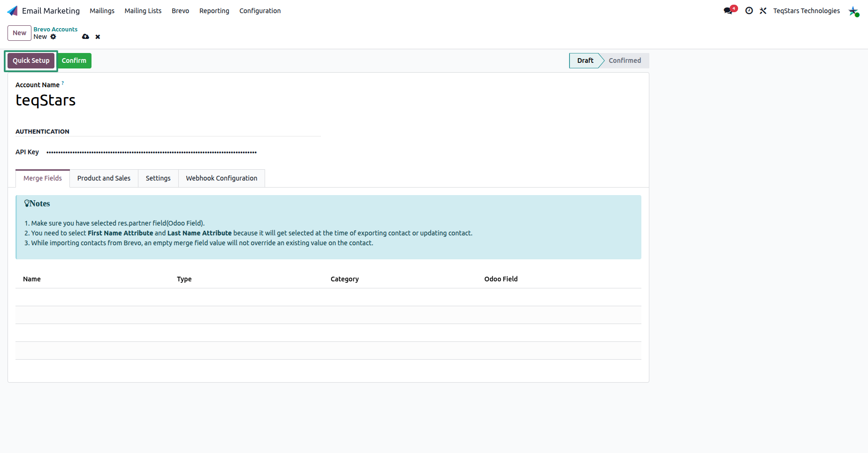Click the Email Marketing app logo icon
This screenshot has width=868, height=453.
tap(13, 11)
